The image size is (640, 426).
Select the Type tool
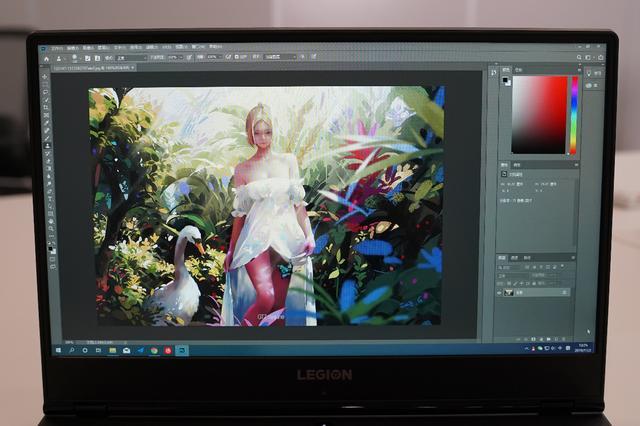pos(50,199)
